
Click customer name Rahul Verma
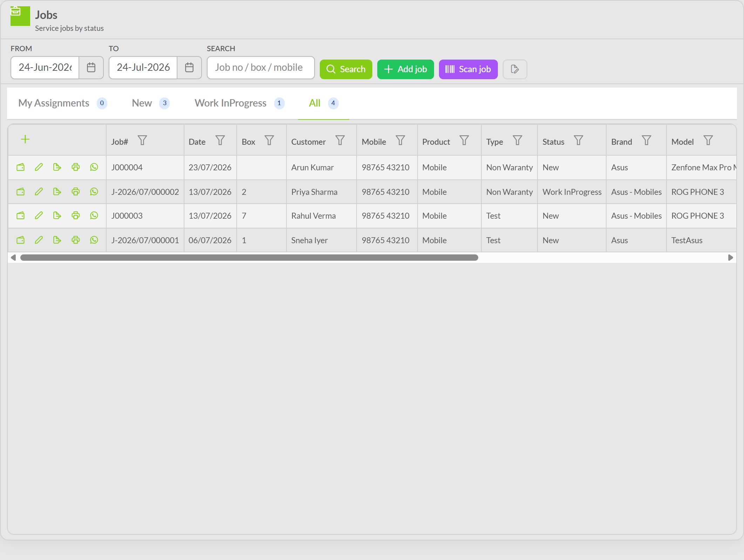pyautogui.click(x=313, y=216)
